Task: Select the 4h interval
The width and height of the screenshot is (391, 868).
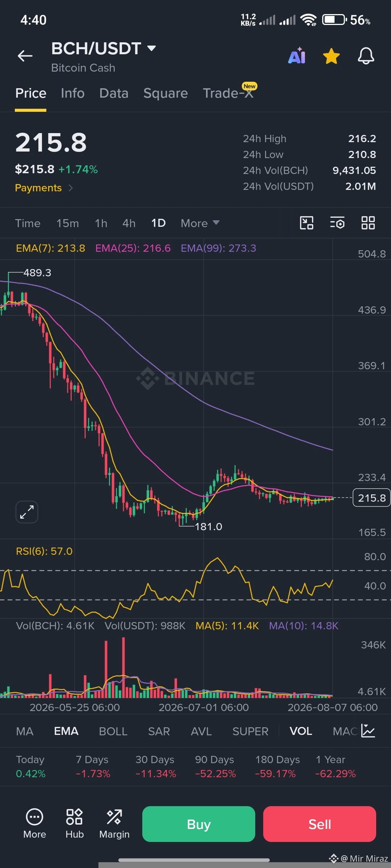Action: 129,223
